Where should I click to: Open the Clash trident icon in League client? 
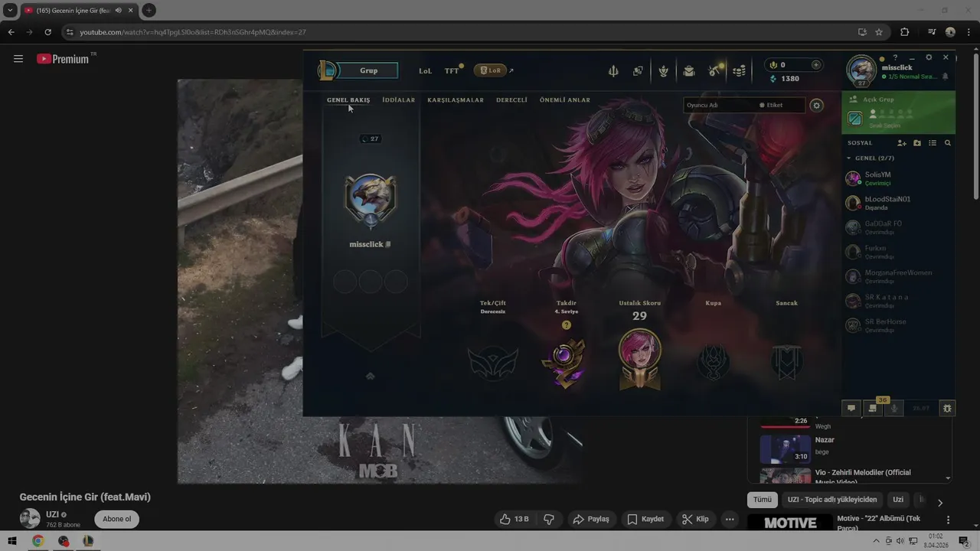pyautogui.click(x=613, y=71)
